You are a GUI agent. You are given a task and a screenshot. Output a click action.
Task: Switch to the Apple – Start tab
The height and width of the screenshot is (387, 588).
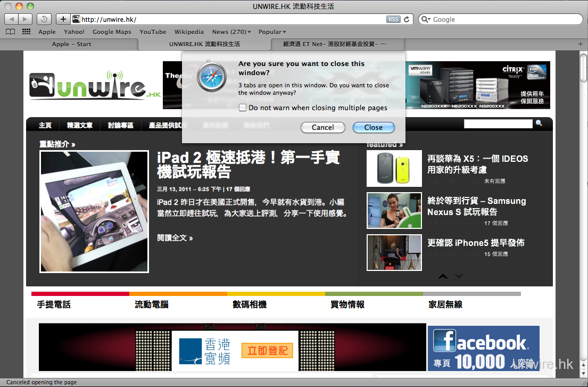click(x=71, y=44)
